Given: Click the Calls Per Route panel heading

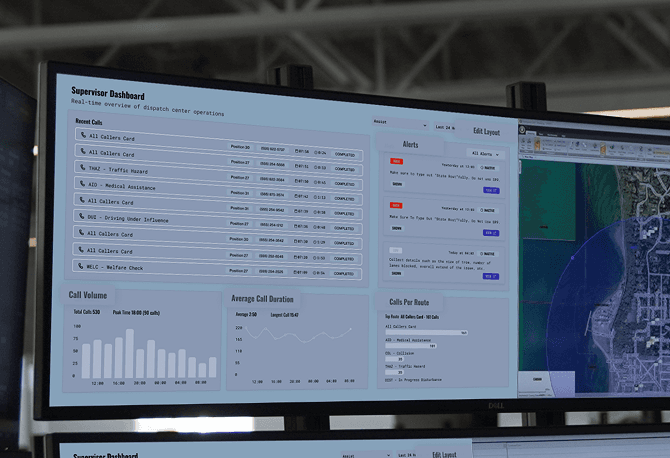Looking at the screenshot, I should [x=409, y=302].
